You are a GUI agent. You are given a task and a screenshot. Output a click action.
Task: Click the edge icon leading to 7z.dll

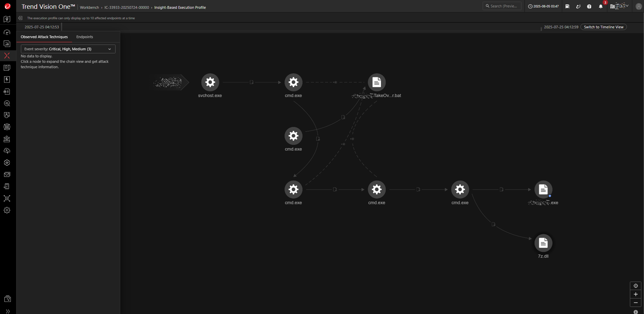tap(493, 224)
